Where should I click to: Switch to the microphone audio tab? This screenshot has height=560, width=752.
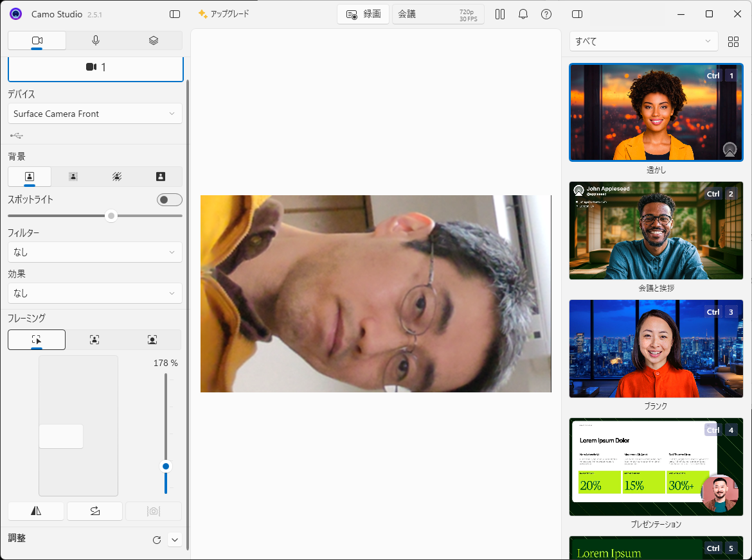(x=95, y=40)
